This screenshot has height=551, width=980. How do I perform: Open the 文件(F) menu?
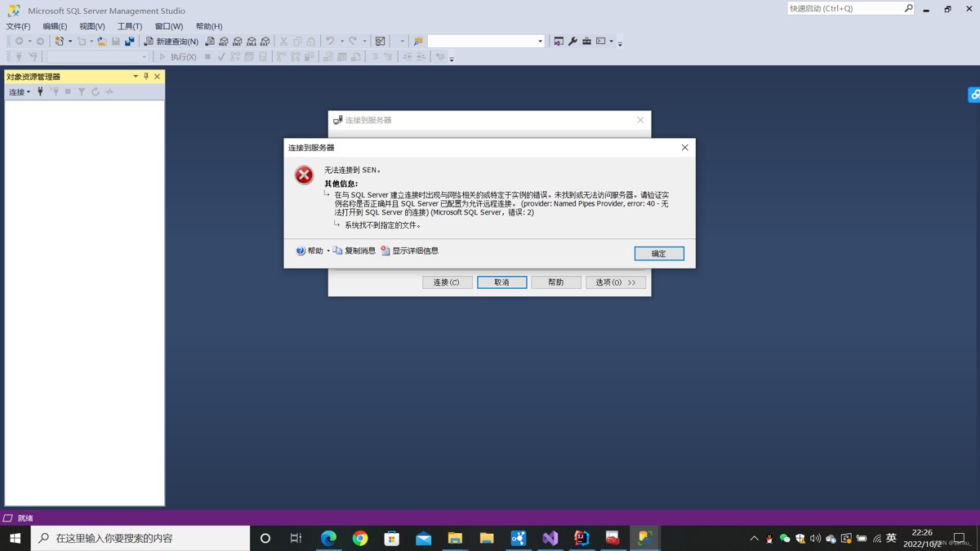[x=18, y=26]
